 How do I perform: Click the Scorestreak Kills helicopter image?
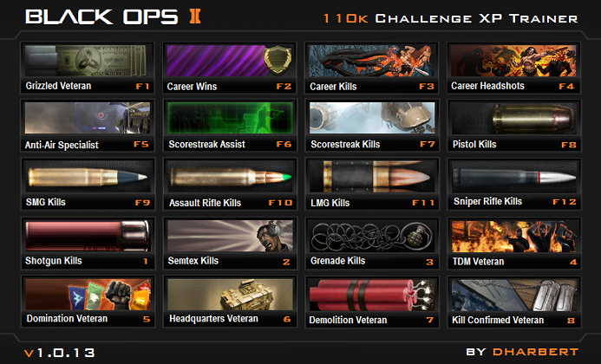[x=372, y=118]
